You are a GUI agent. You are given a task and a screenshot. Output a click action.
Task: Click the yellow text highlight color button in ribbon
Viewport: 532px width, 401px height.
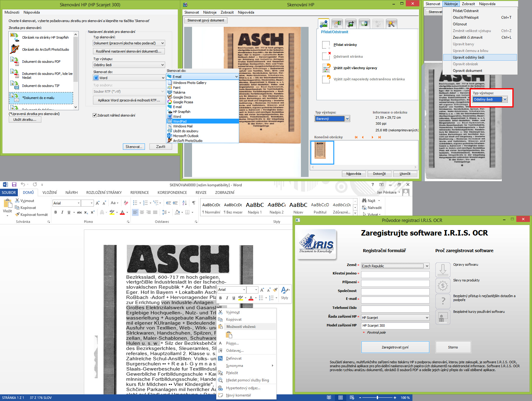coord(112,212)
